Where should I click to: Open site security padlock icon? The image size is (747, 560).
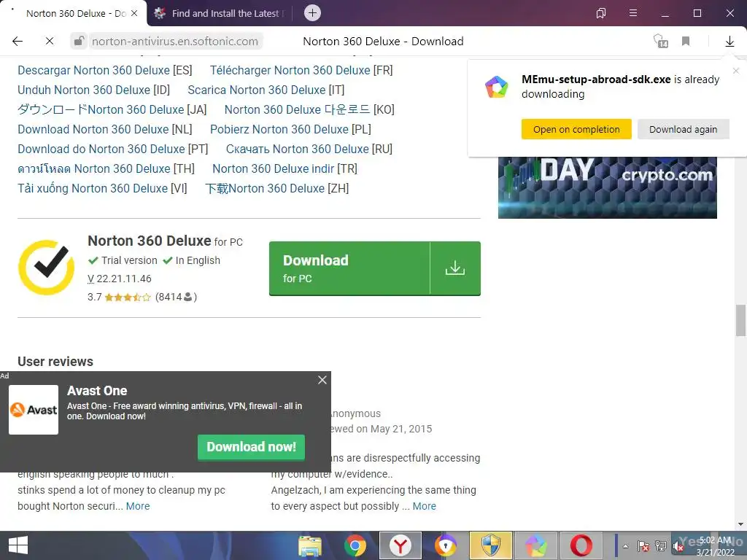point(79,42)
